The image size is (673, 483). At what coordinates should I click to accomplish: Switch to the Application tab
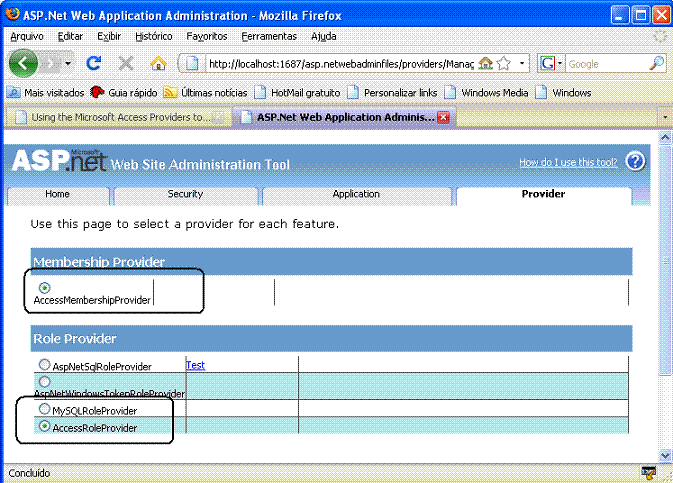point(356,194)
